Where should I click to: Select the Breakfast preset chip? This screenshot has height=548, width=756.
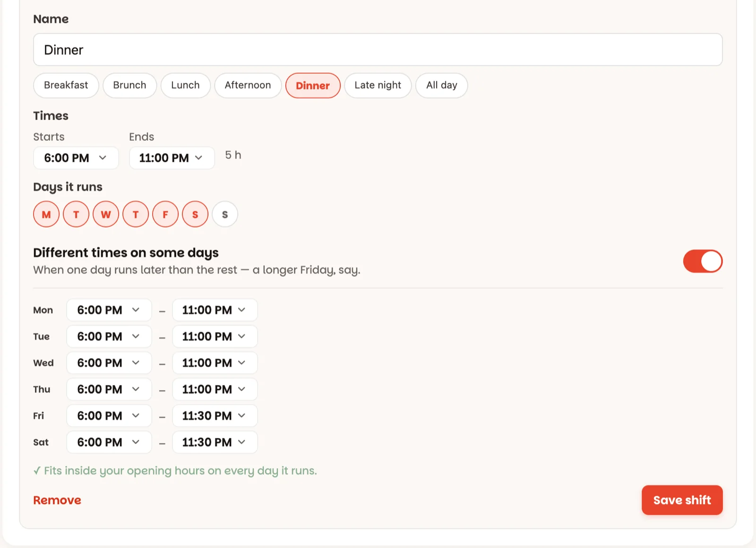66,86
